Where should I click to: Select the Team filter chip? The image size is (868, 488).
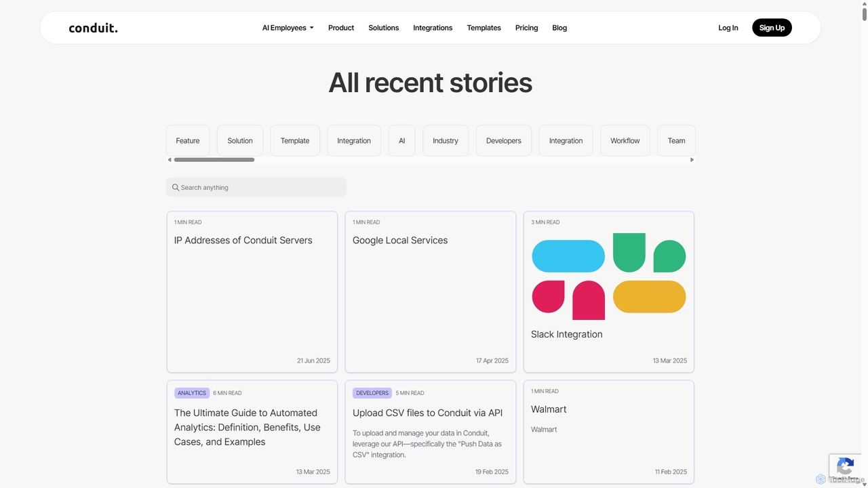coord(677,141)
